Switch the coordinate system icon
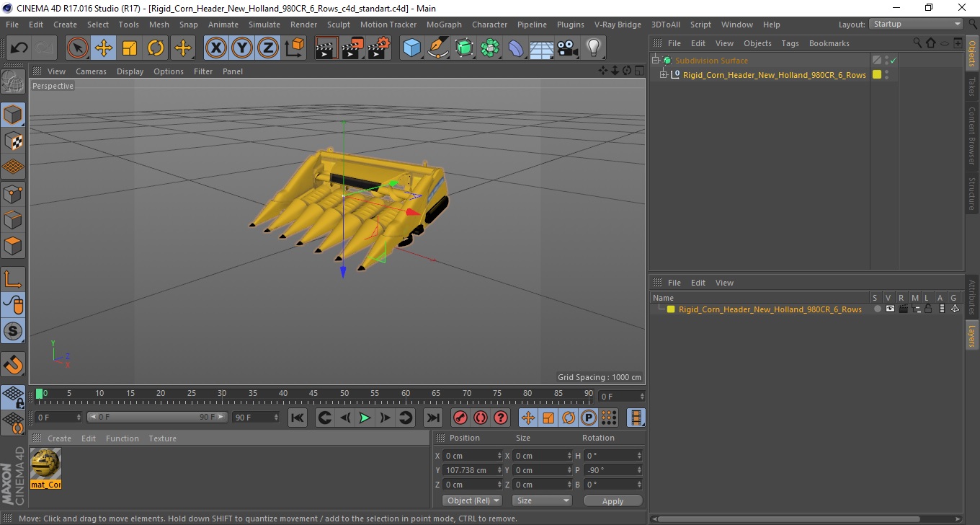The height and width of the screenshot is (525, 980). tap(294, 48)
